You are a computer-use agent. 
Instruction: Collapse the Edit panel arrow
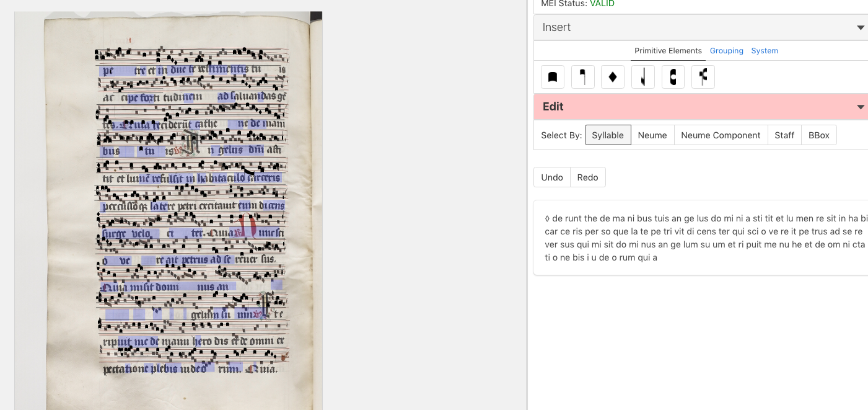pyautogui.click(x=860, y=107)
